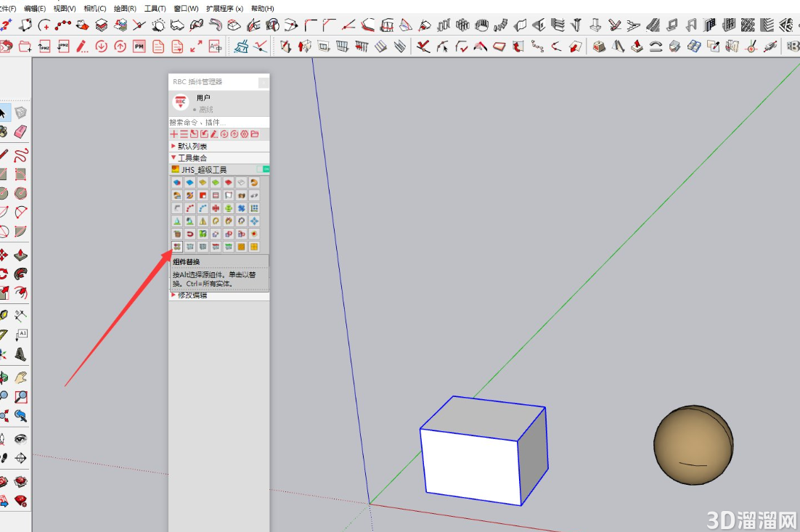
Task: Click the white box in the viewport
Action: point(483,451)
